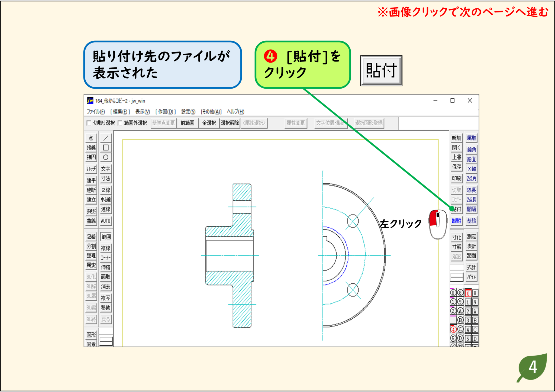The image size is (555, 392).
Task: Select the 複写 (Copy) tool
Action: [106, 297]
